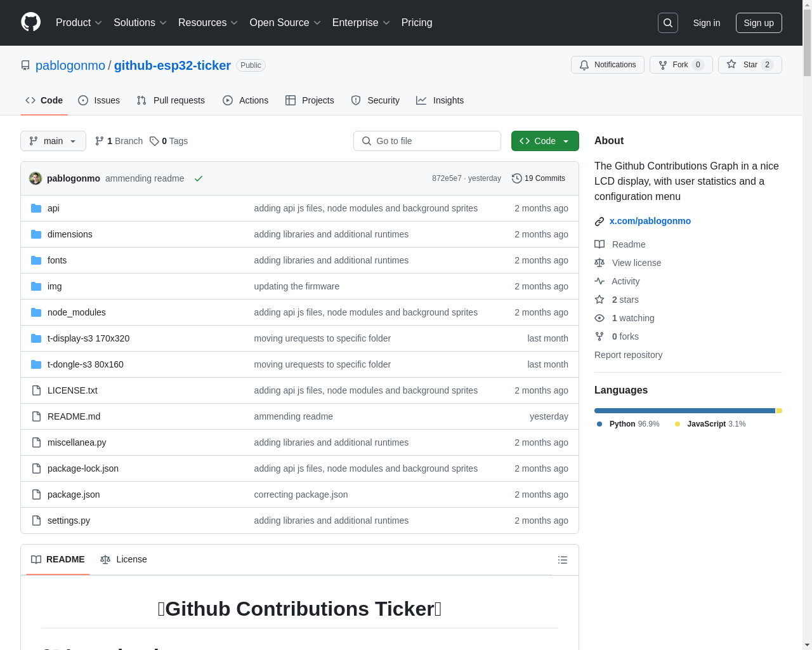Click the t-display-s3 170x320 folder icon
The height and width of the screenshot is (650, 812).
[36, 338]
